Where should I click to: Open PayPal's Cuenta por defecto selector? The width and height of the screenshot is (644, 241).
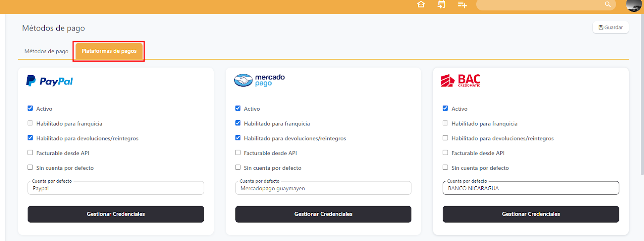(116, 188)
